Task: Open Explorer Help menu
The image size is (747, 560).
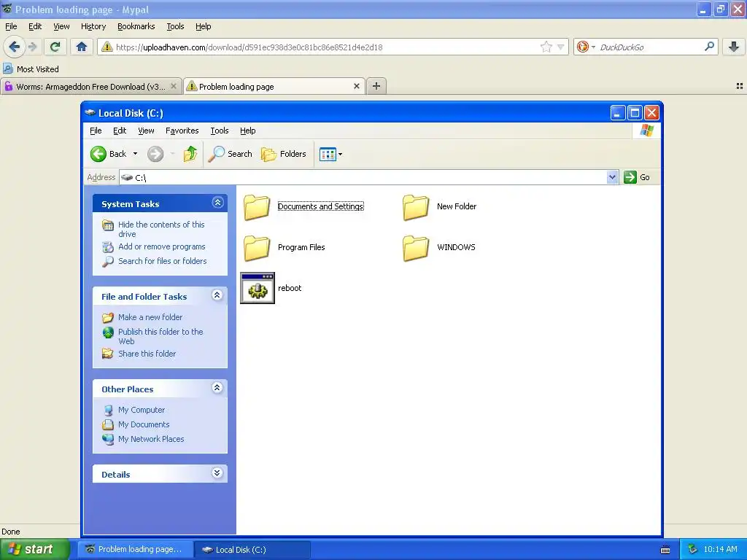Action: click(x=248, y=131)
